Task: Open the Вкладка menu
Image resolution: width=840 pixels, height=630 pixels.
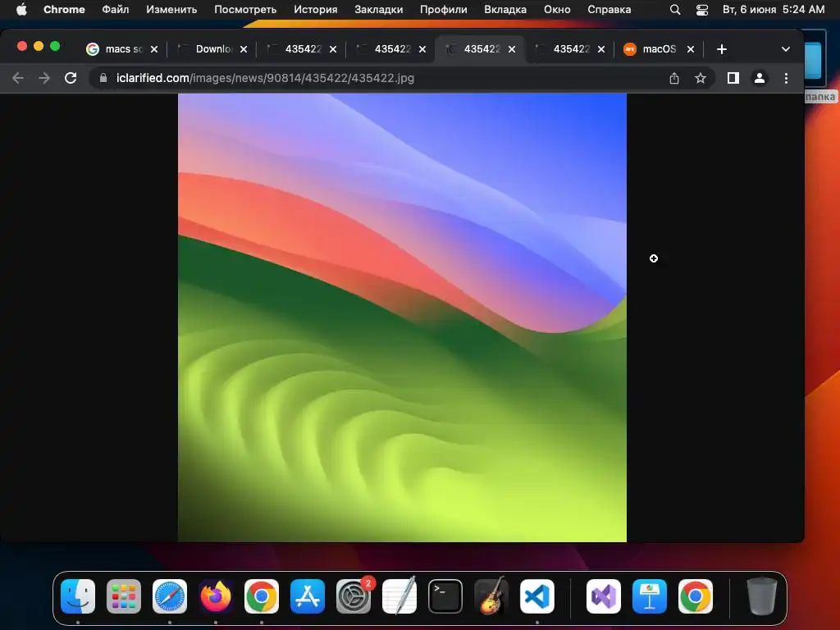Action: coord(505,10)
